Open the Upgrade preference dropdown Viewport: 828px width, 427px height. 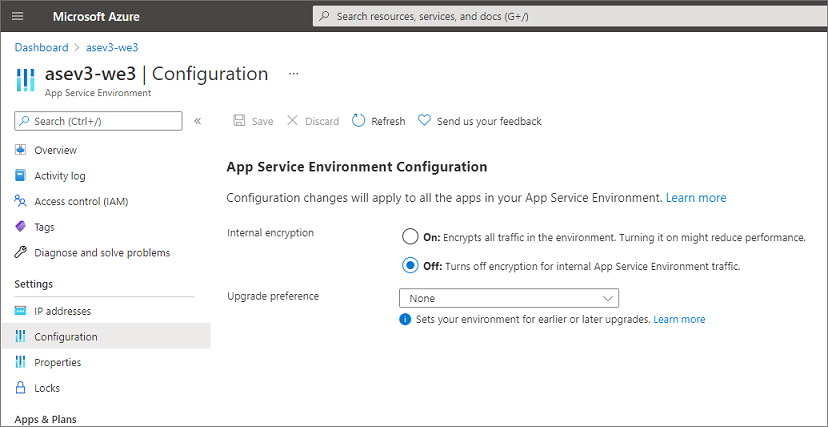(508, 298)
